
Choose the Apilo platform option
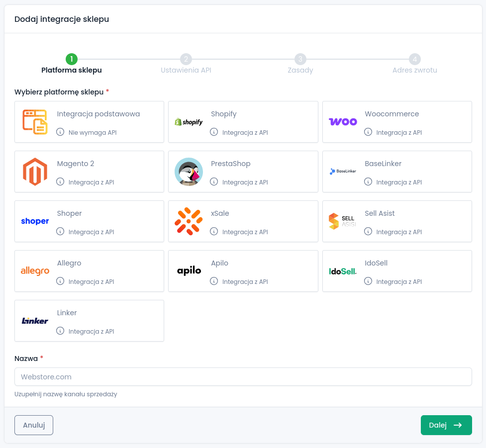[x=243, y=271]
